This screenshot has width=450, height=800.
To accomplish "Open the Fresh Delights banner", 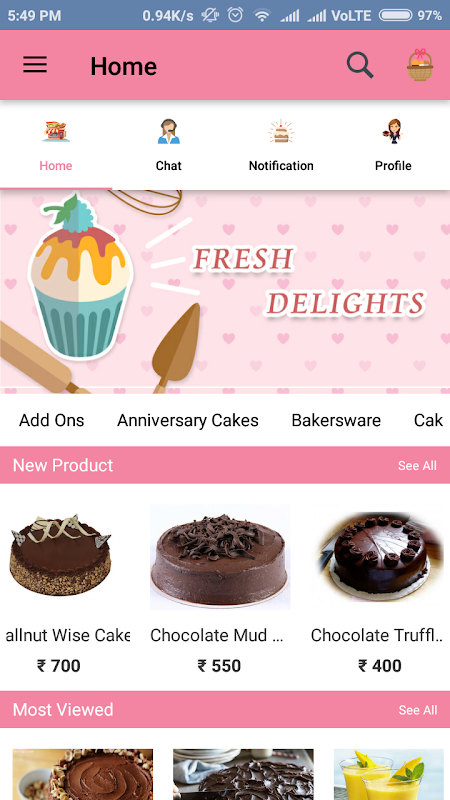I will tap(225, 291).
